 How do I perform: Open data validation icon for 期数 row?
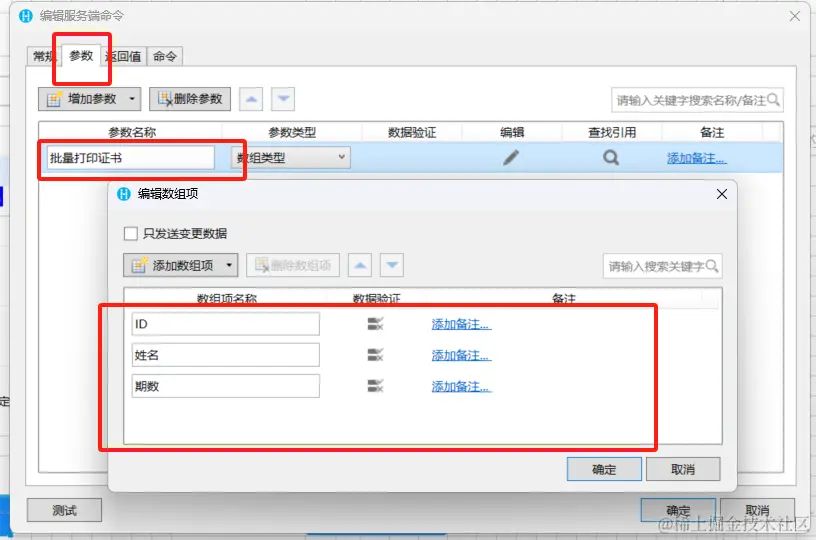(x=375, y=386)
